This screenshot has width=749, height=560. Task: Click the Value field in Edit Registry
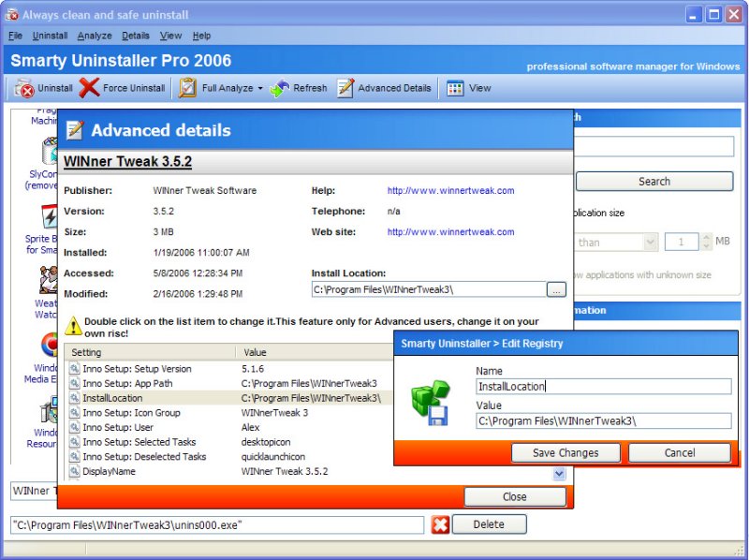tap(603, 421)
